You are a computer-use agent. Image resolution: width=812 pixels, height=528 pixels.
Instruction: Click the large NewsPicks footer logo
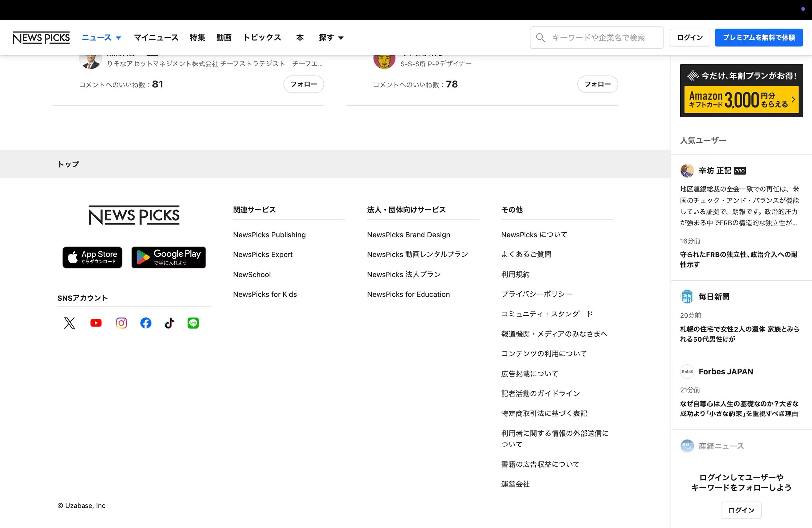point(134,215)
